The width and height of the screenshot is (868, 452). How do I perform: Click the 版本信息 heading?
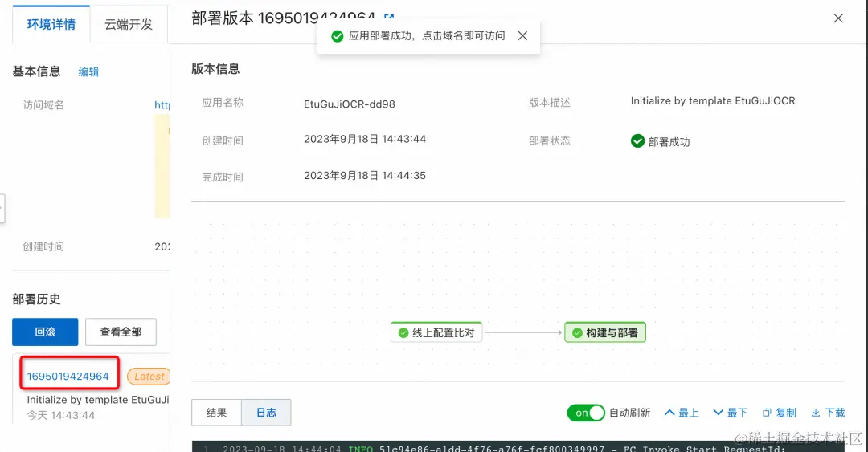pyautogui.click(x=215, y=68)
